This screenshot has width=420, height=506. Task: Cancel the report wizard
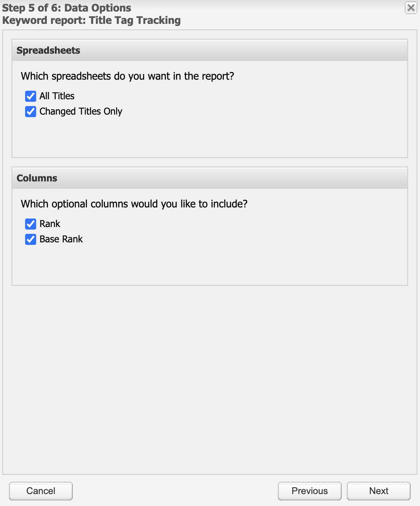40,491
